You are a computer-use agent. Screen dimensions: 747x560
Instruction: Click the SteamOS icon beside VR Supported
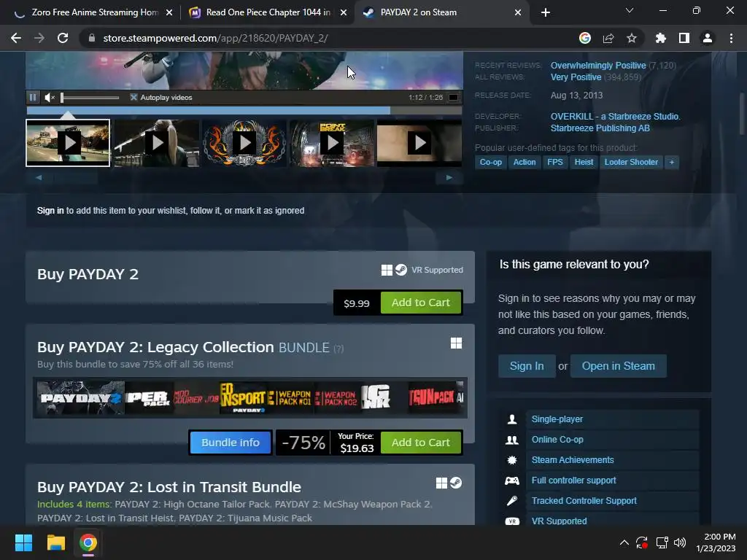tap(401, 270)
